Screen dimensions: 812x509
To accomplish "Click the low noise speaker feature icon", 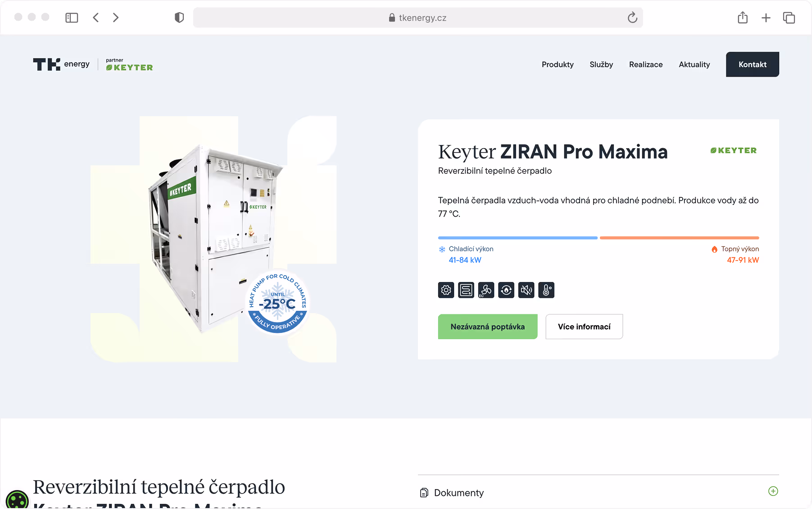I will click(x=526, y=290).
